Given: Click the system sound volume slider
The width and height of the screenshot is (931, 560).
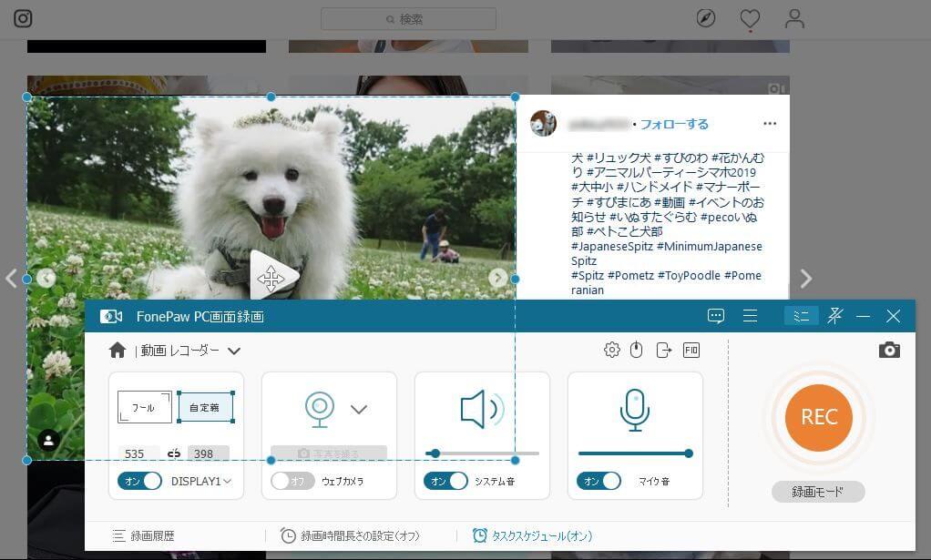Looking at the screenshot, I should [x=482, y=453].
